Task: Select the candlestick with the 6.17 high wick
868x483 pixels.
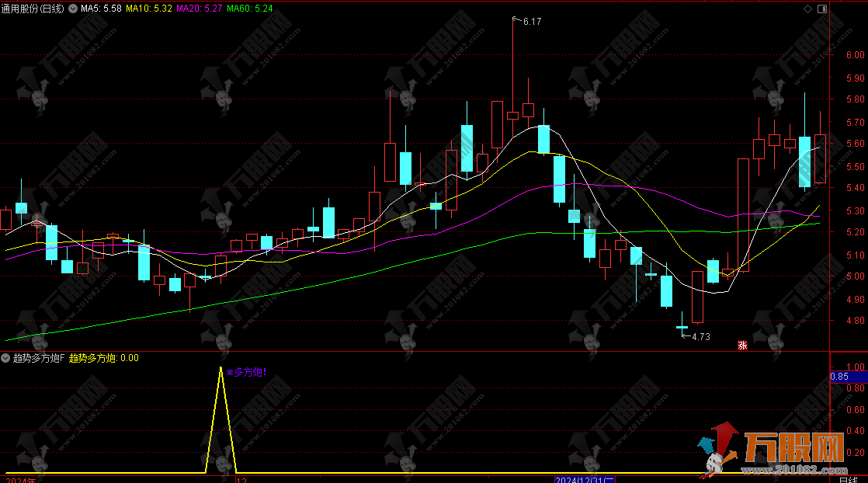Action: pos(512,115)
